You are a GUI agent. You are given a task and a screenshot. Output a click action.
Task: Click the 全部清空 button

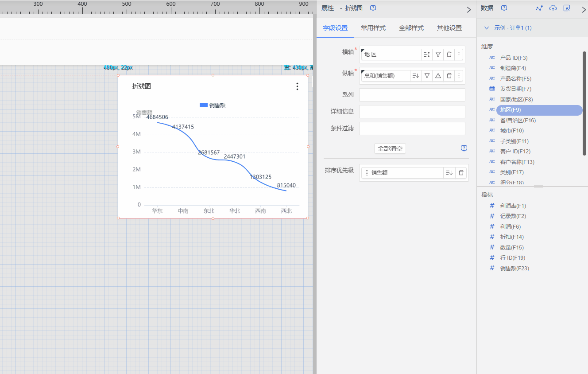(390, 149)
